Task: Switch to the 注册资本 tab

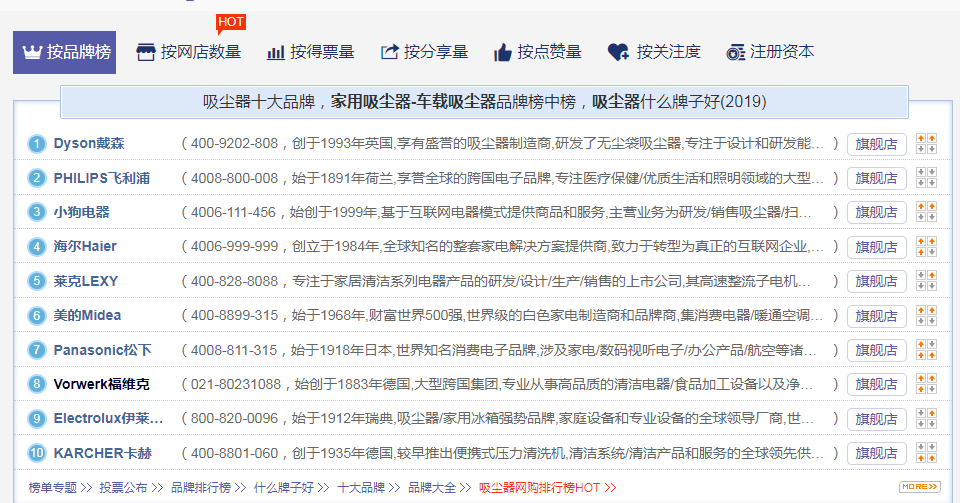Action: coord(770,53)
